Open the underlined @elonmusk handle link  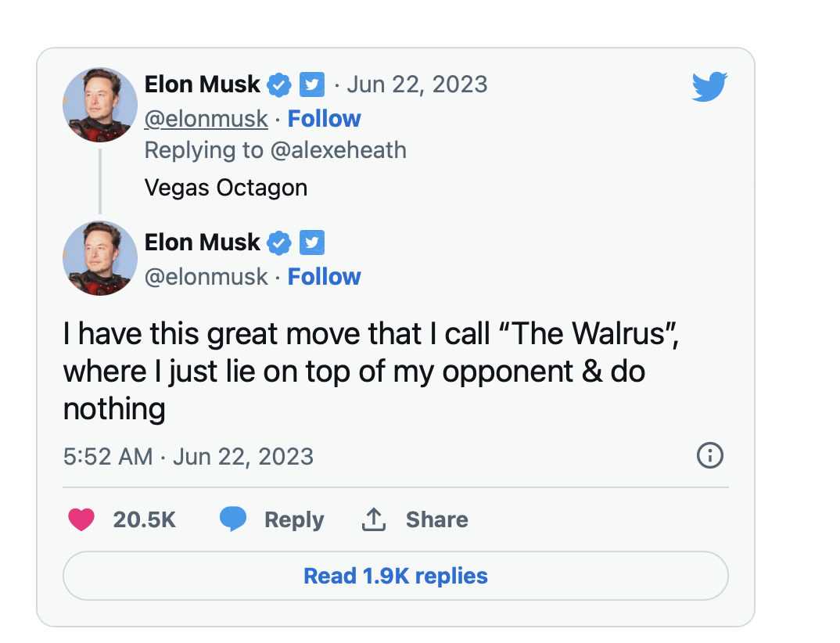(206, 119)
